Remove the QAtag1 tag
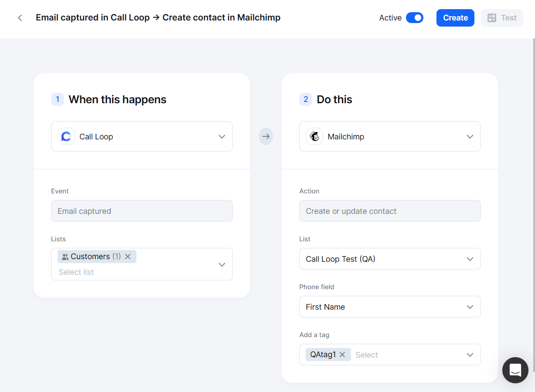Screen dimensions: 535x392 click(342, 355)
